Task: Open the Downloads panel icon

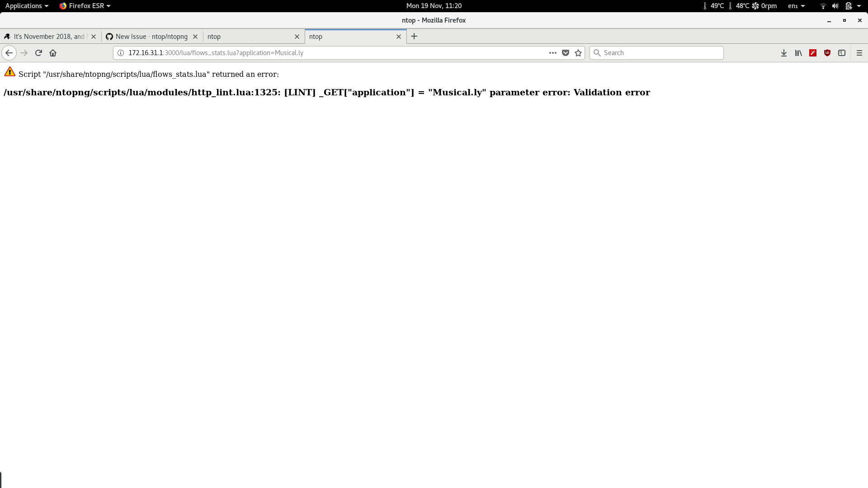Action: coord(784,53)
